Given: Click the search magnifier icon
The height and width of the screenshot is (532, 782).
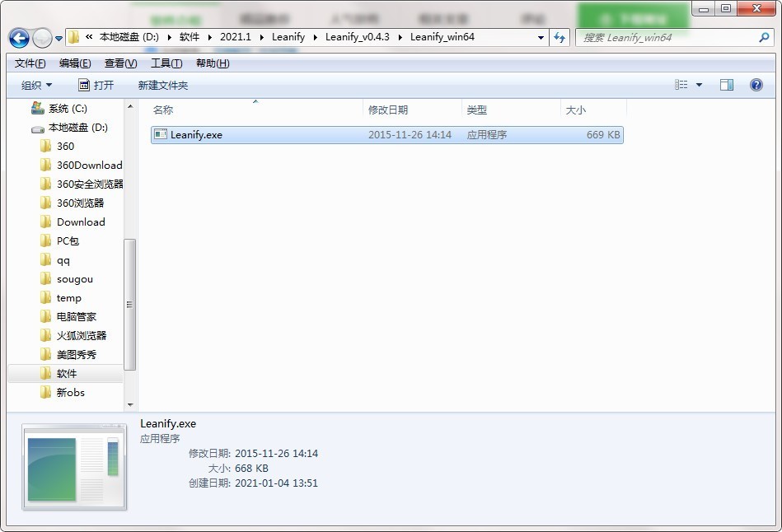Looking at the screenshot, I should (763, 37).
